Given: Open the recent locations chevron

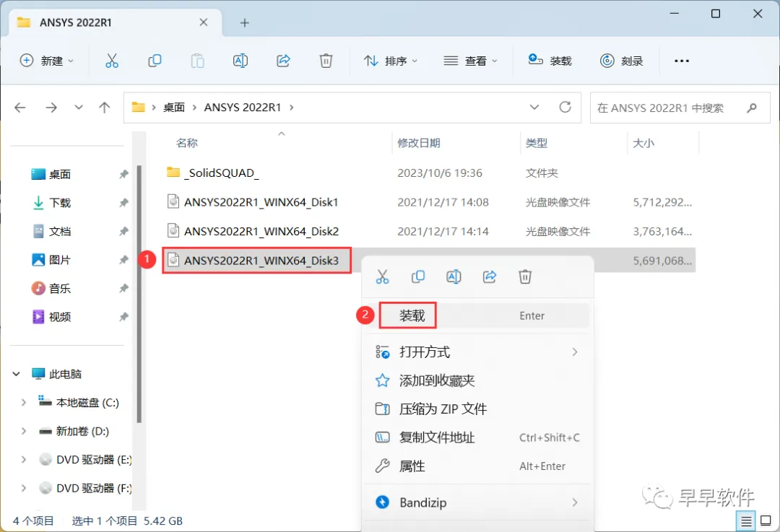Looking at the screenshot, I should [x=79, y=108].
